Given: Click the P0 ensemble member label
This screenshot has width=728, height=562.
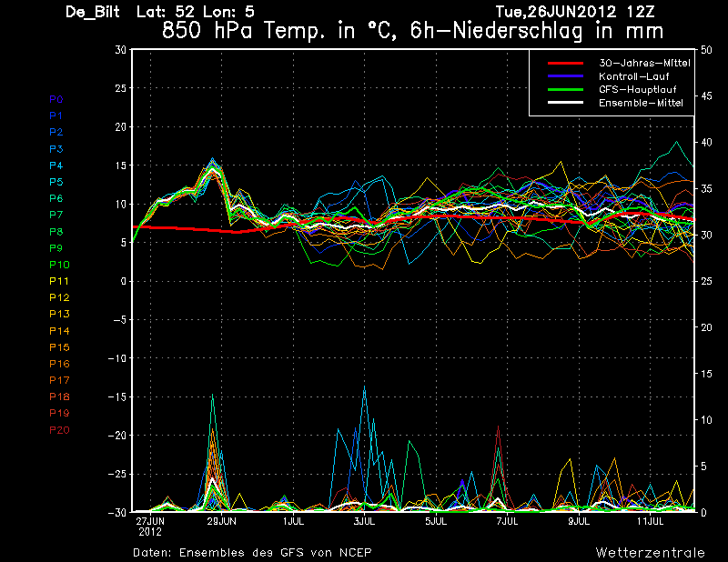Looking at the screenshot, I should (x=56, y=99).
